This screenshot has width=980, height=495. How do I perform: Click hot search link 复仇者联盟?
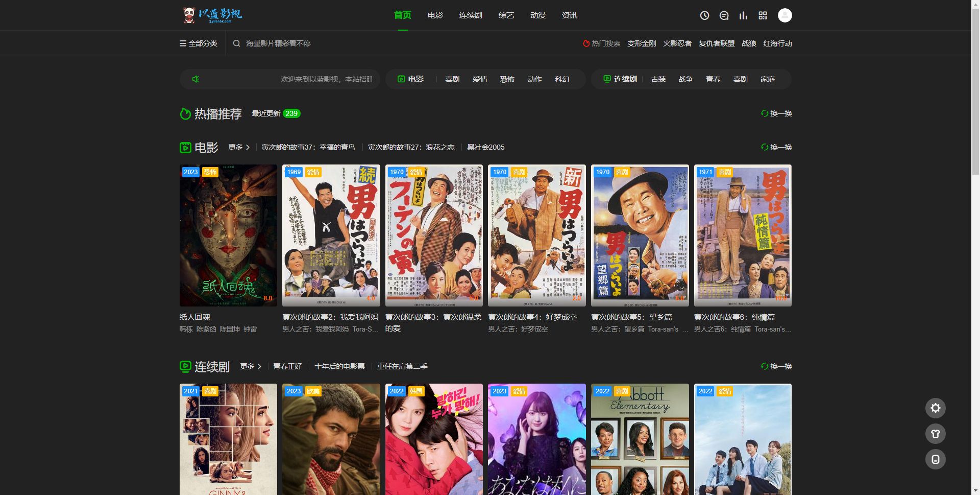point(716,43)
